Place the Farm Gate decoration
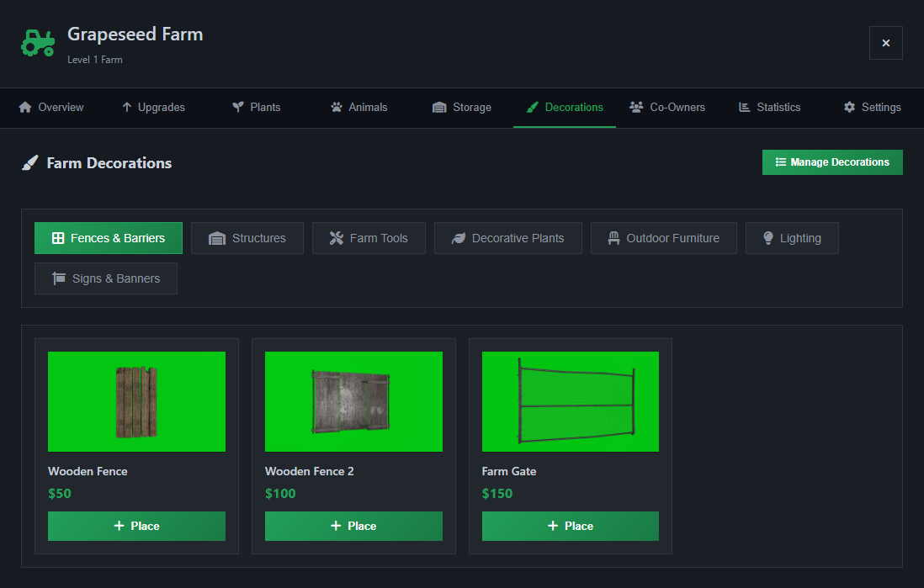Viewport: 924px width, 588px height. [x=570, y=526]
